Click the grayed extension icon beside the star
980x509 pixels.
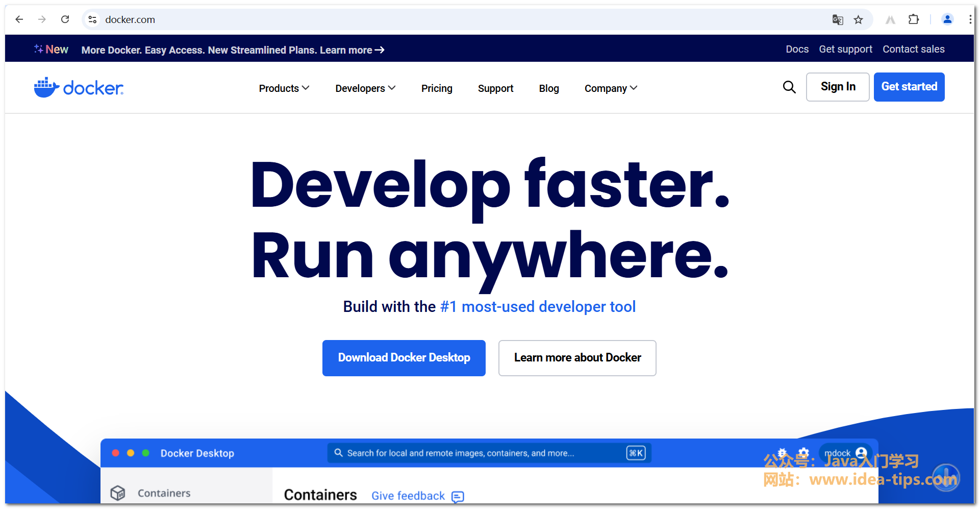[x=890, y=19]
